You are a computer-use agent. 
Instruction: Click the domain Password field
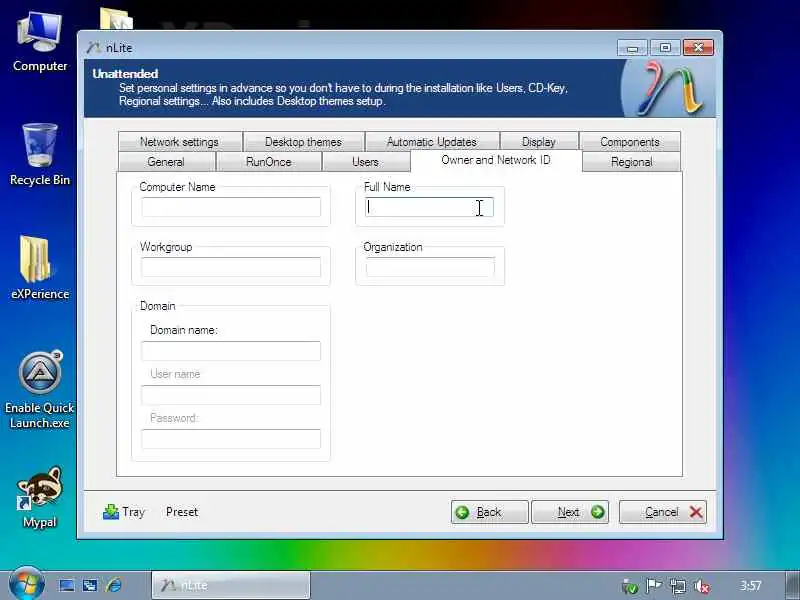[231, 439]
